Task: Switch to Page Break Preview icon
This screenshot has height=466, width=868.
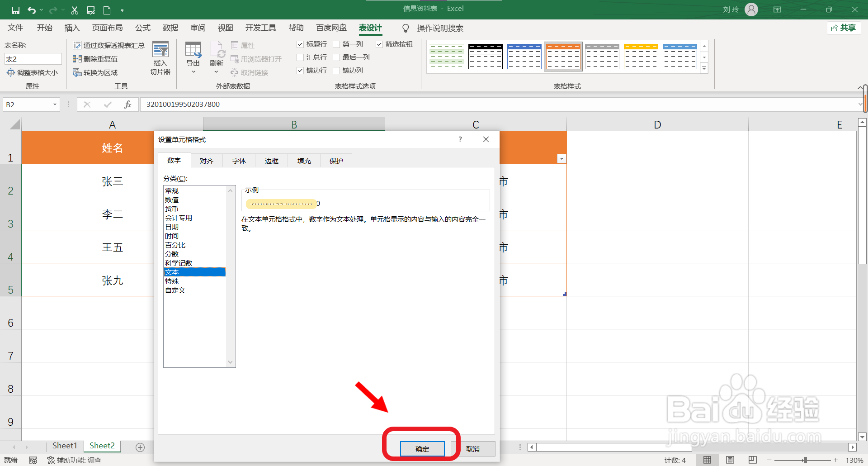Action: point(752,460)
